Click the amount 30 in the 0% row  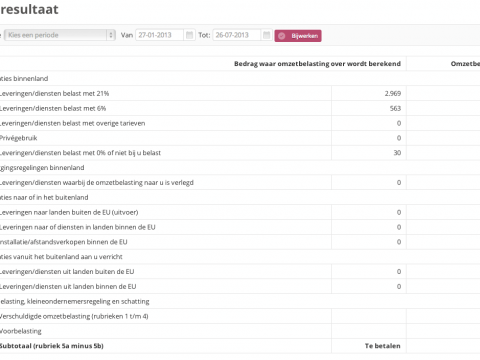point(397,153)
